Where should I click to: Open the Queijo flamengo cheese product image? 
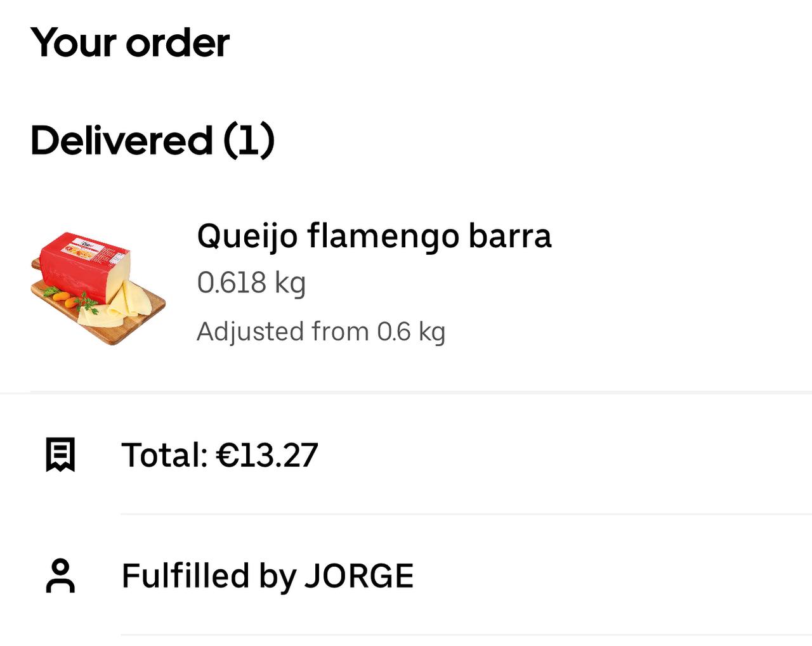coord(98,288)
